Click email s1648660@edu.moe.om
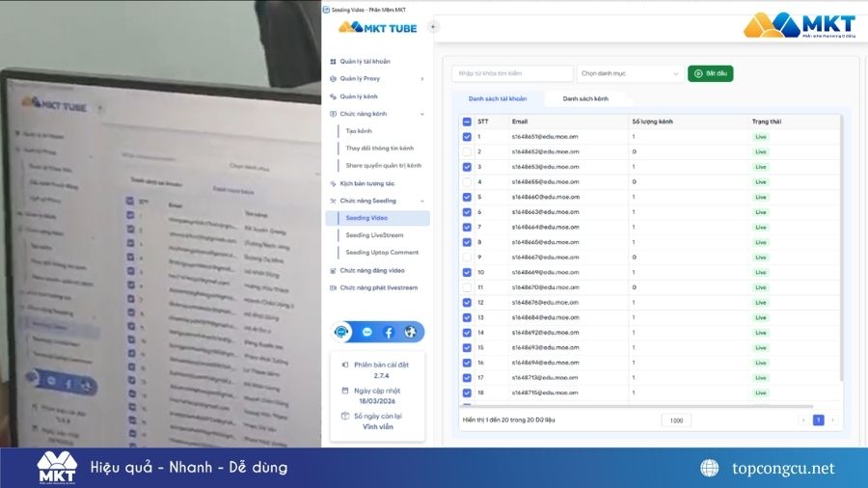This screenshot has height=488, width=868. [x=545, y=197]
